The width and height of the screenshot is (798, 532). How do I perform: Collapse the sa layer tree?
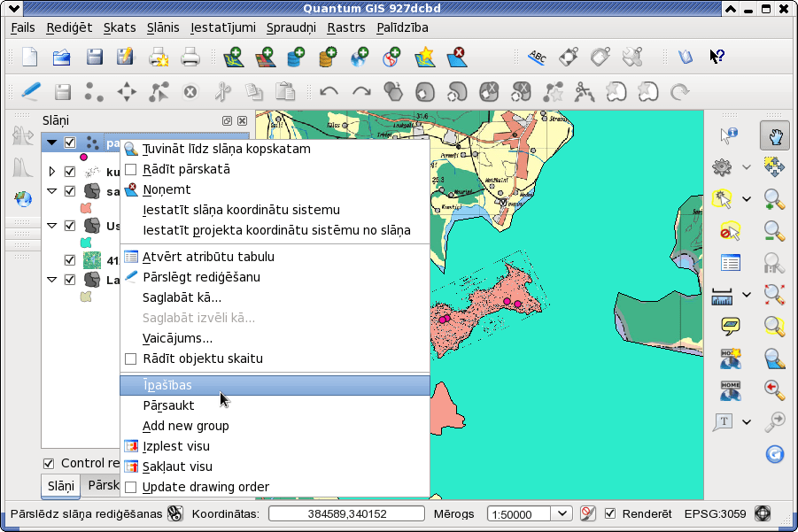click(x=52, y=191)
